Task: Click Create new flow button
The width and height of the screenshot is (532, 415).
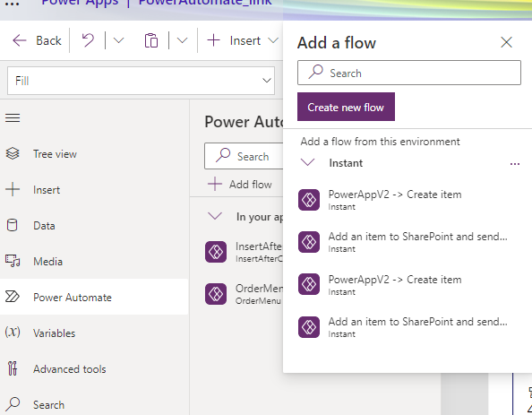Action: (x=346, y=107)
